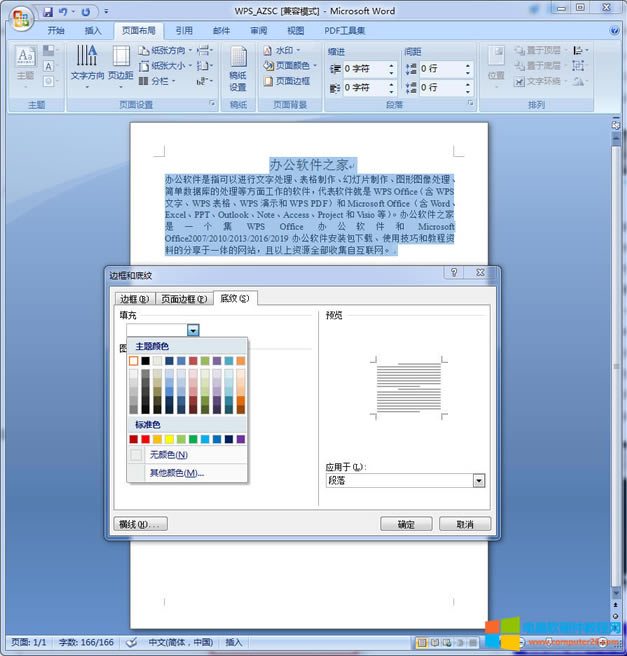The height and width of the screenshot is (656, 627).
Task: Open the 边框 (Borders) dialog tab
Action: 135,299
